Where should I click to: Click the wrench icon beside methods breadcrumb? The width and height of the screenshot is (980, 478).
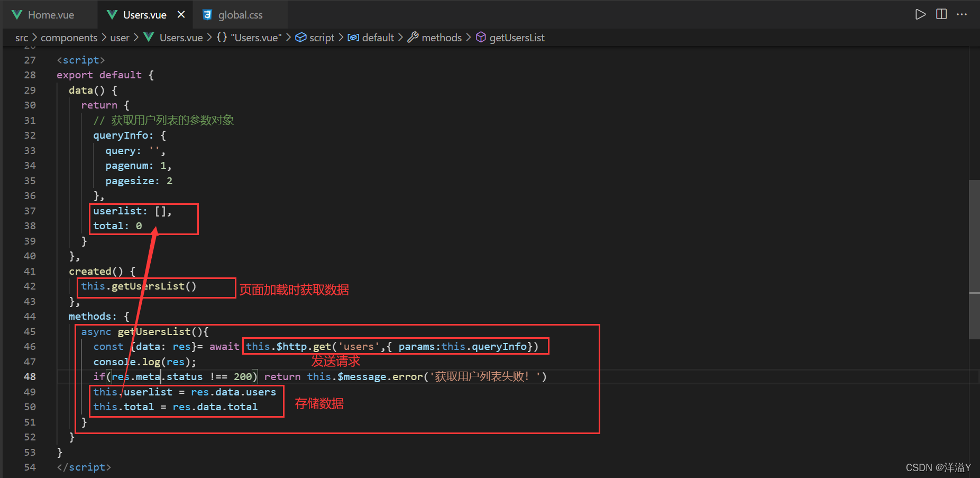tap(413, 37)
